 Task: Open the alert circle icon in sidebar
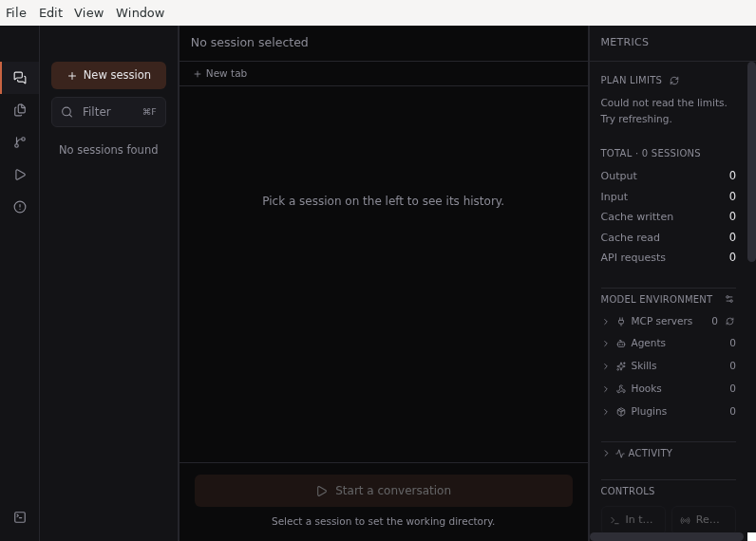click(x=20, y=207)
